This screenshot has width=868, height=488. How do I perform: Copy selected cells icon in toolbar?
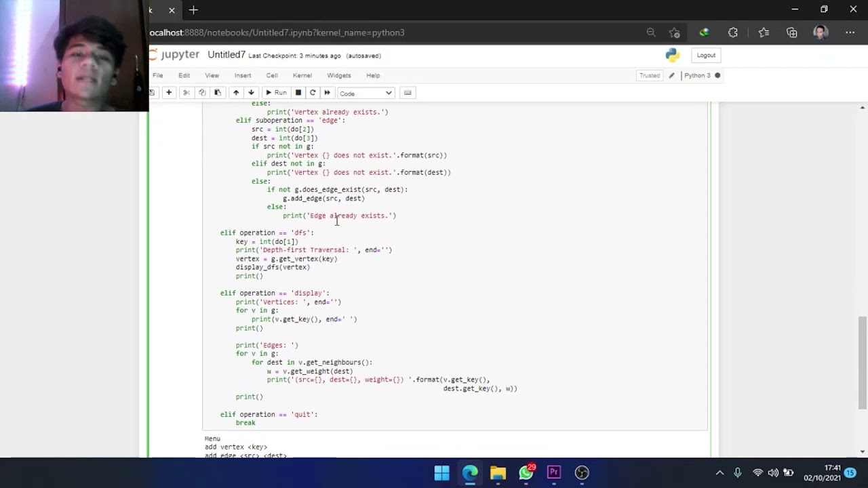click(x=202, y=93)
